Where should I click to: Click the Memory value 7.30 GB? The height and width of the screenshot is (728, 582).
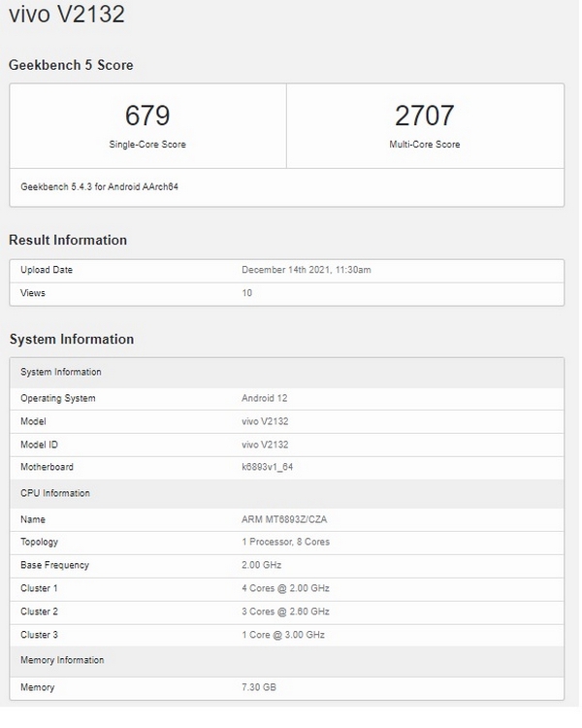259,686
